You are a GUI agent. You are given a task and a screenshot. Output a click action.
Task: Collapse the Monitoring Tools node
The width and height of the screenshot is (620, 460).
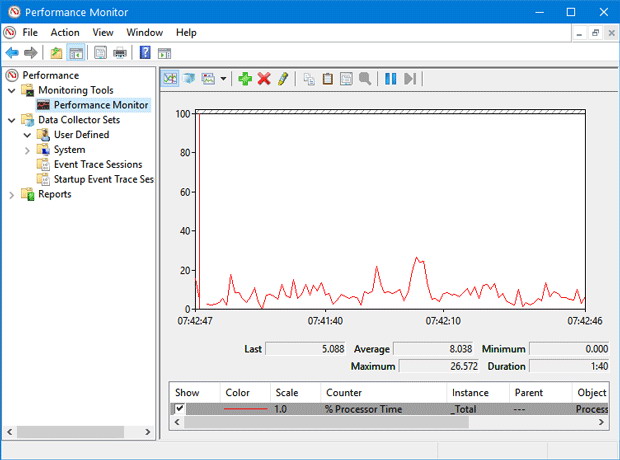(x=12, y=91)
